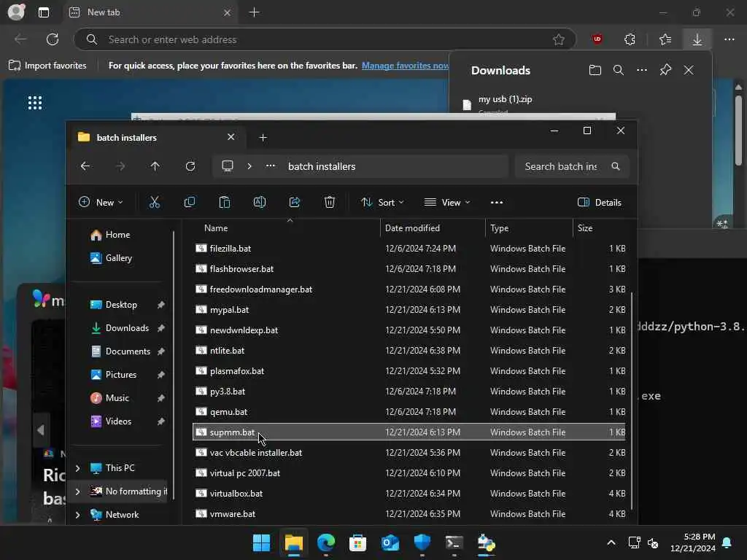Expand This PC in navigation pane
The height and width of the screenshot is (560, 747).
coord(77,468)
